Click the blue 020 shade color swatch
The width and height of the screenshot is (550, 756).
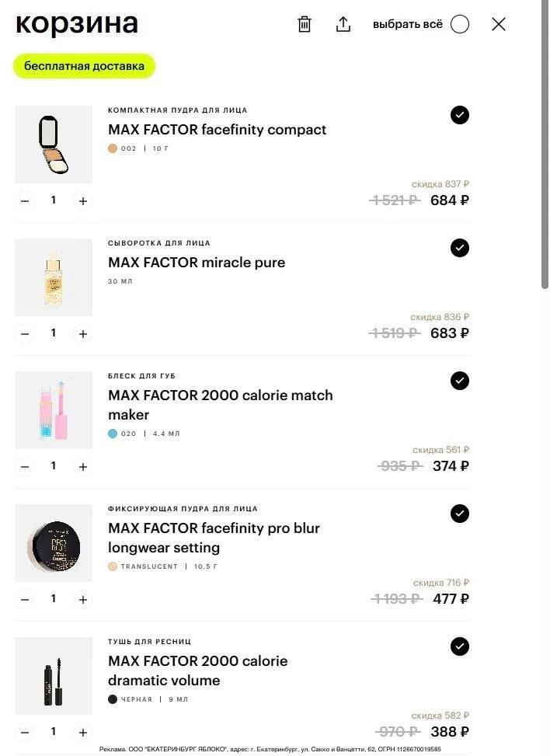(x=113, y=434)
